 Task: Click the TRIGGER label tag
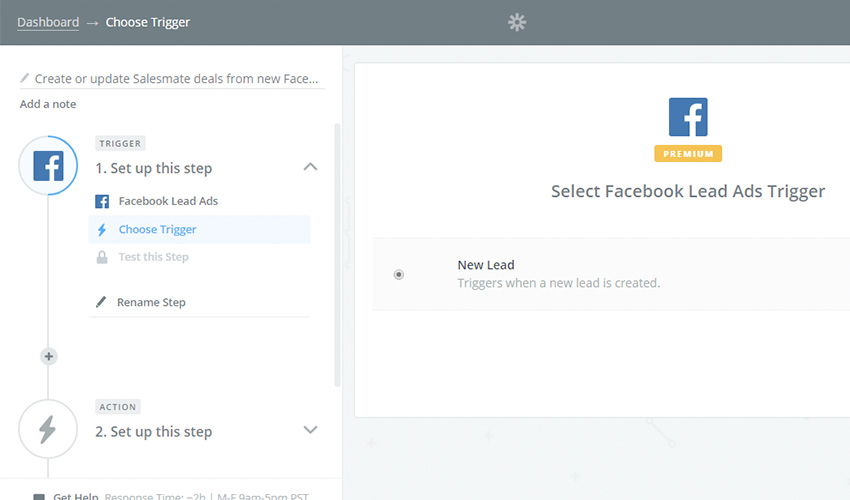coord(120,143)
